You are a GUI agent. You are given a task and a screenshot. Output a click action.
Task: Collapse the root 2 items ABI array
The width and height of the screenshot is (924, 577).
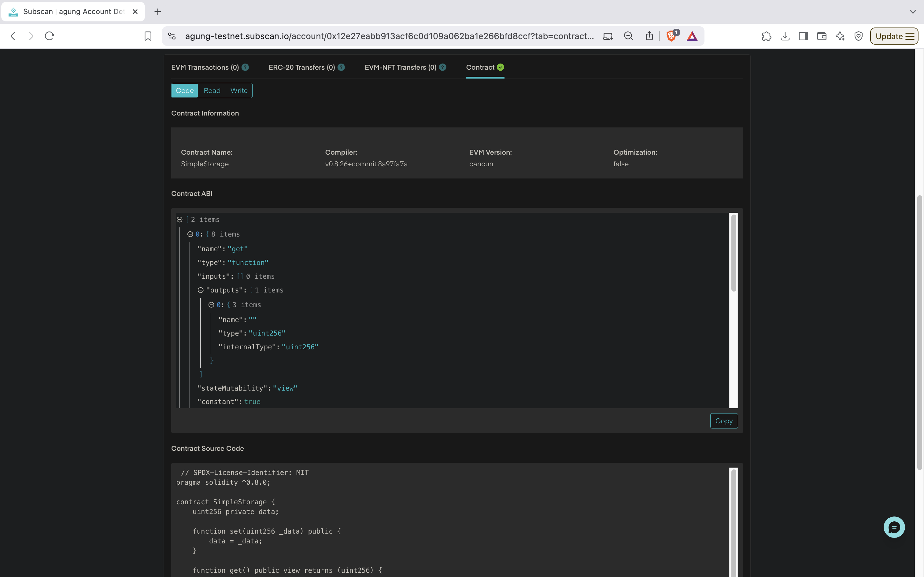coord(179,219)
